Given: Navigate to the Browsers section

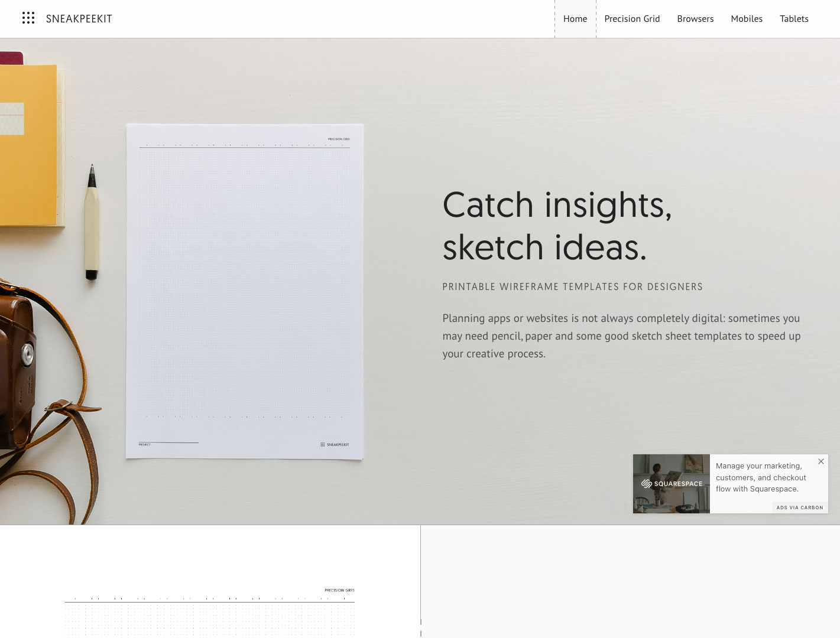Looking at the screenshot, I should (695, 18).
